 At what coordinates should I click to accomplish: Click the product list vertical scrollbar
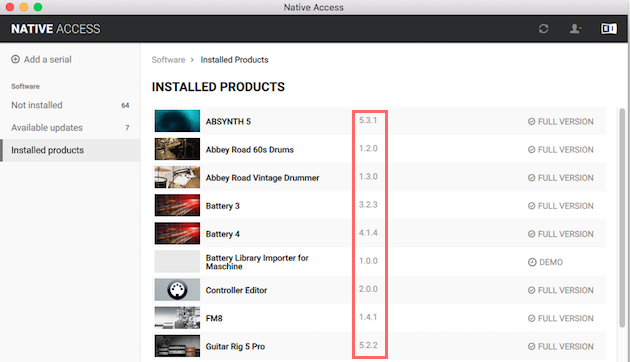(622, 217)
